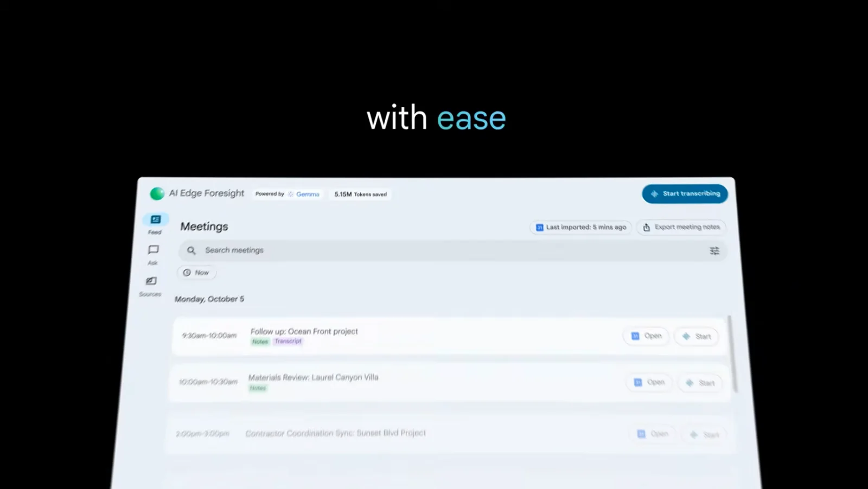The image size is (868, 489).
Task: Click the calendar icon beside Last imported
Action: pos(540,228)
